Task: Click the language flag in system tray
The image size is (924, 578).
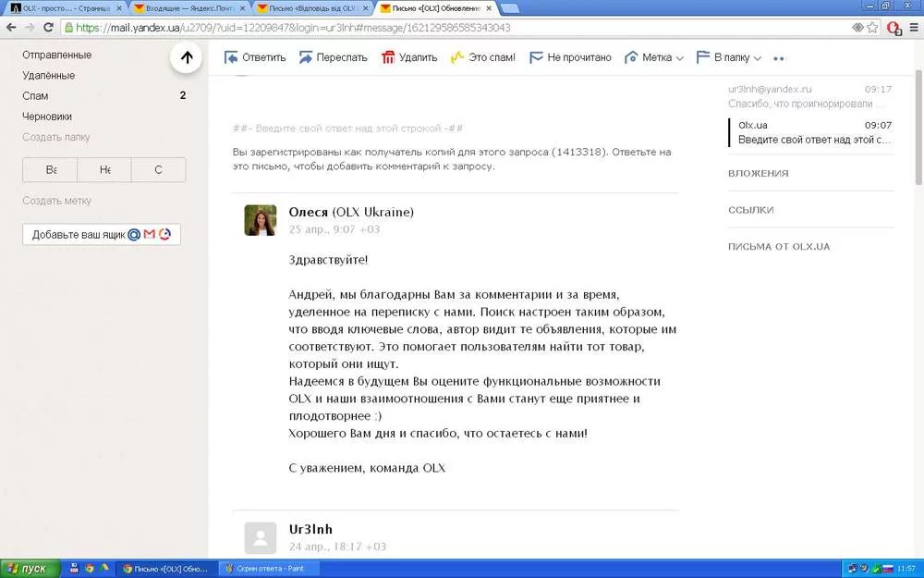Action: 887,569
